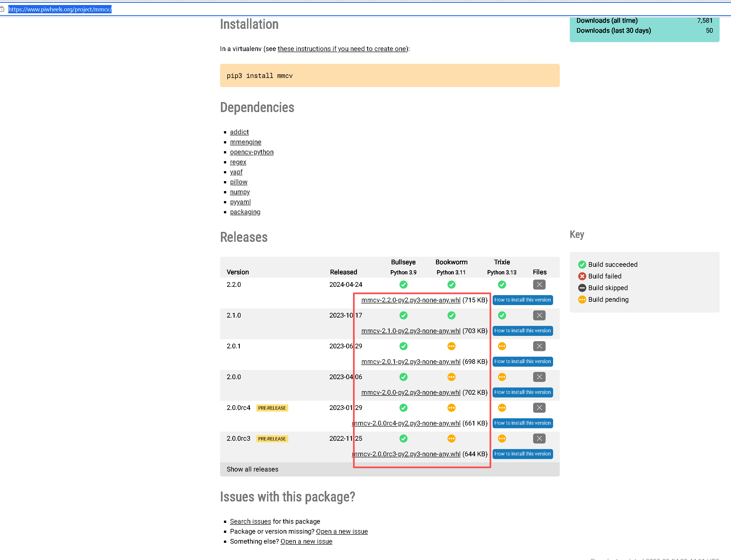The width and height of the screenshot is (731, 560).
Task: Collapse the files row for version 2.1.0
Action: tap(539, 315)
